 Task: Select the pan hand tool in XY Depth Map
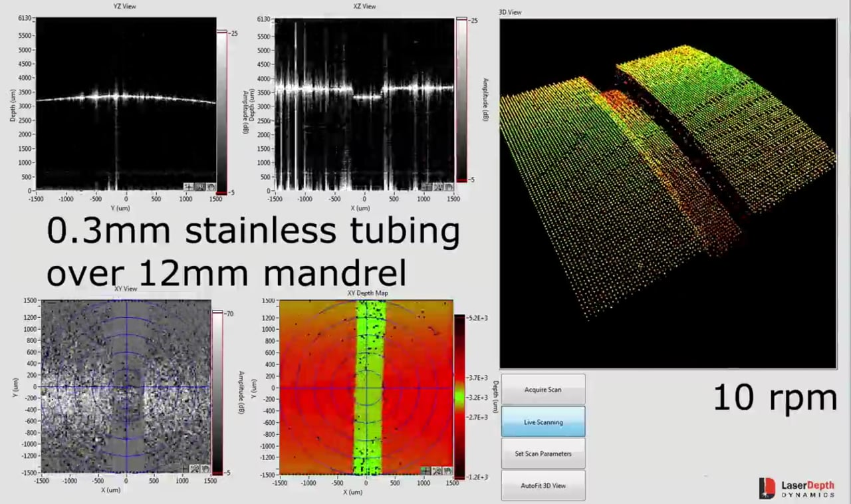pyautogui.click(x=447, y=470)
